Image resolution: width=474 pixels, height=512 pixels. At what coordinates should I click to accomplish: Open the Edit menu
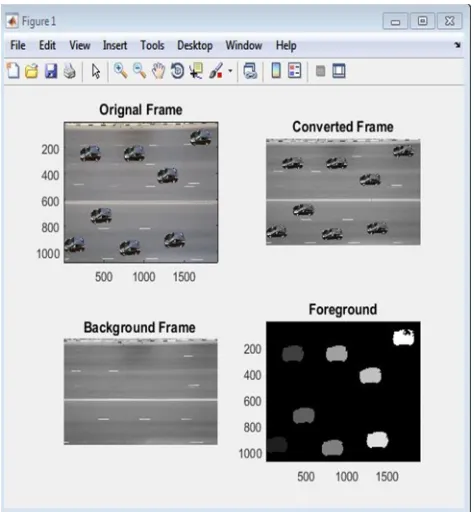(47, 45)
